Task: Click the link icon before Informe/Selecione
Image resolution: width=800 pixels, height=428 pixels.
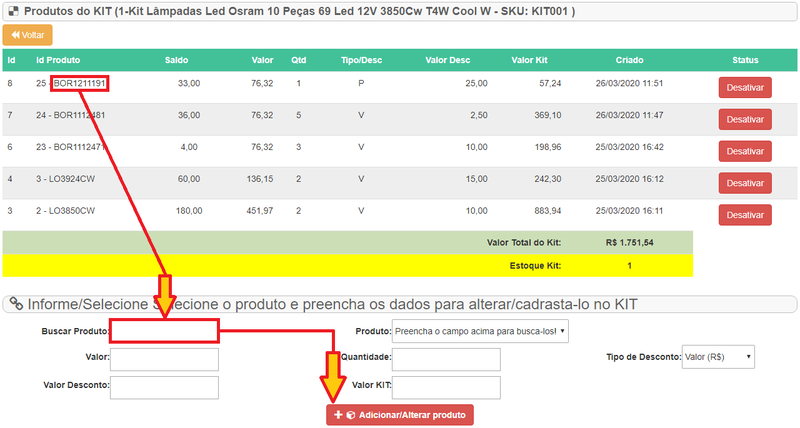Action: [x=16, y=304]
